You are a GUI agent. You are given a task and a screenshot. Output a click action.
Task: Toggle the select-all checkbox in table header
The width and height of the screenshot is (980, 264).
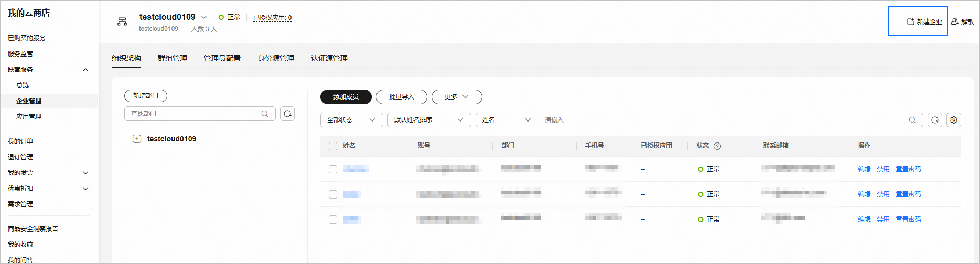(x=333, y=146)
